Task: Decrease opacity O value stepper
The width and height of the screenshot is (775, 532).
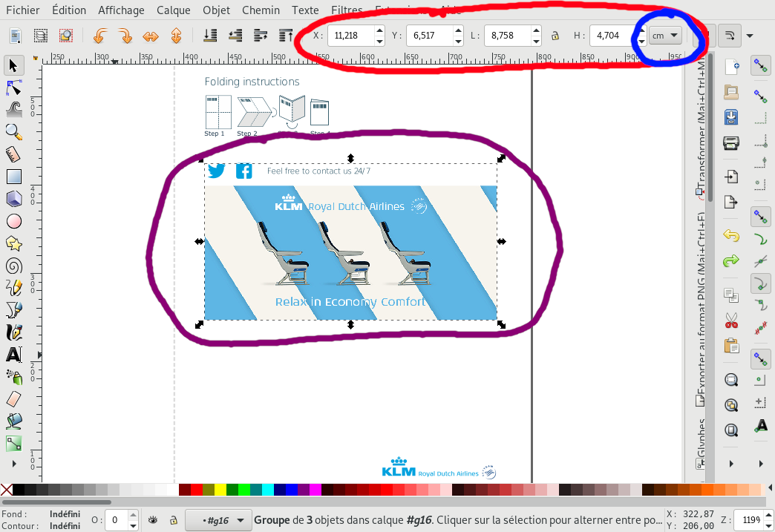Action: click(x=133, y=525)
